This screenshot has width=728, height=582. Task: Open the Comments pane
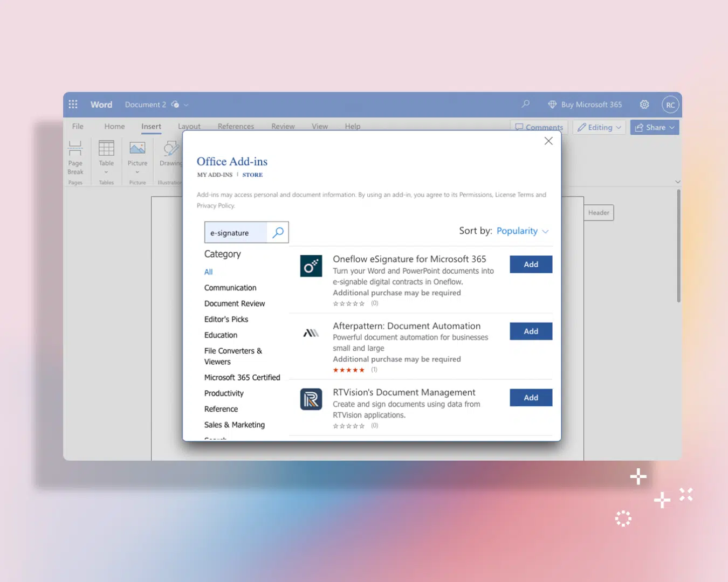539,127
